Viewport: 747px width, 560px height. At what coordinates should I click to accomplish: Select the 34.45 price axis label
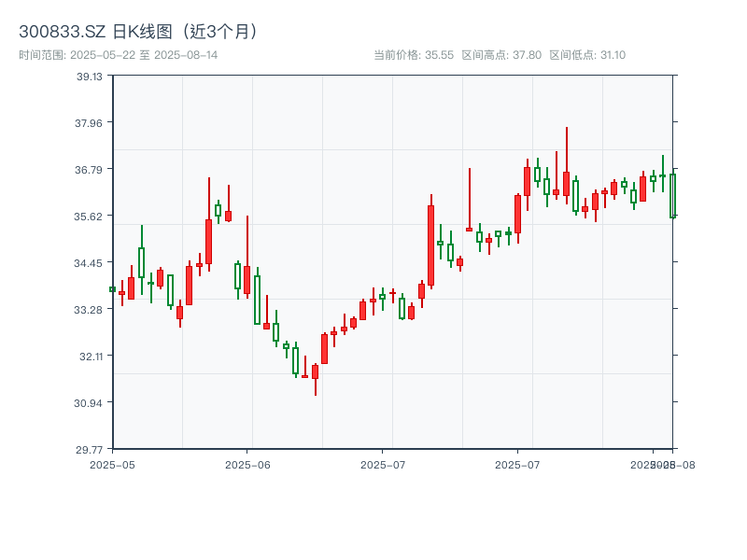pos(90,262)
